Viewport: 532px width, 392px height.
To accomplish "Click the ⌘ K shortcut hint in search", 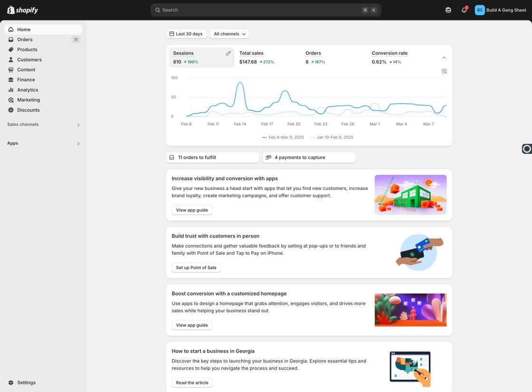I will [x=370, y=10].
